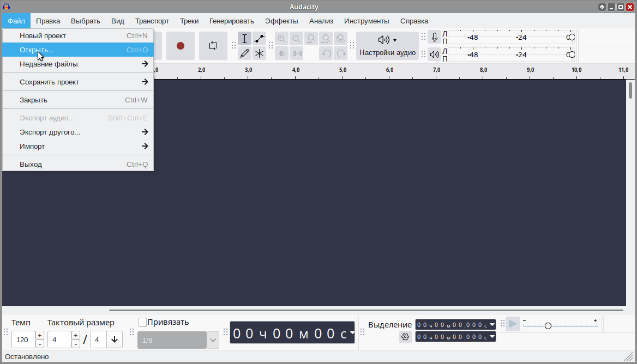Click time signature upper 4 field
637x364 pixels.
(x=59, y=339)
